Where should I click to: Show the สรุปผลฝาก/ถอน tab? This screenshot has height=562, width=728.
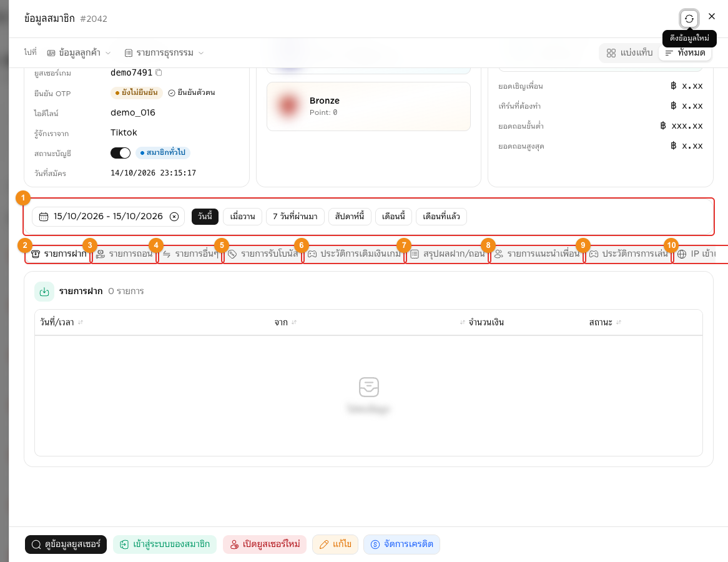point(448,254)
